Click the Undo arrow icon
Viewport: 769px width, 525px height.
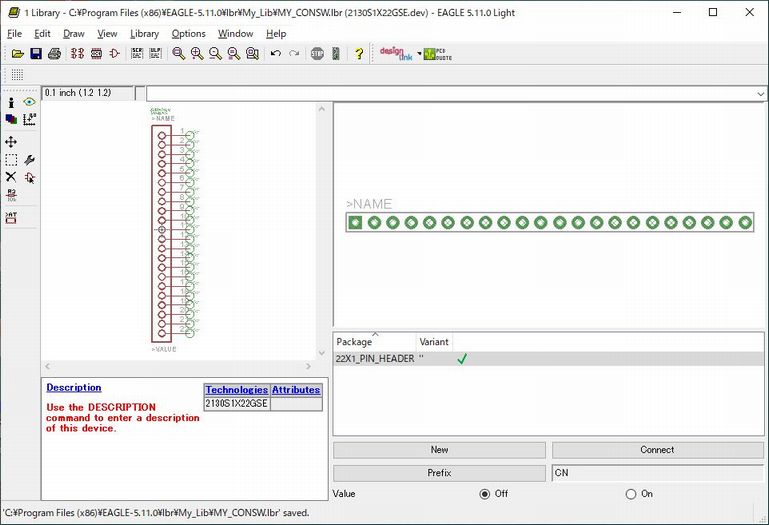click(x=275, y=54)
